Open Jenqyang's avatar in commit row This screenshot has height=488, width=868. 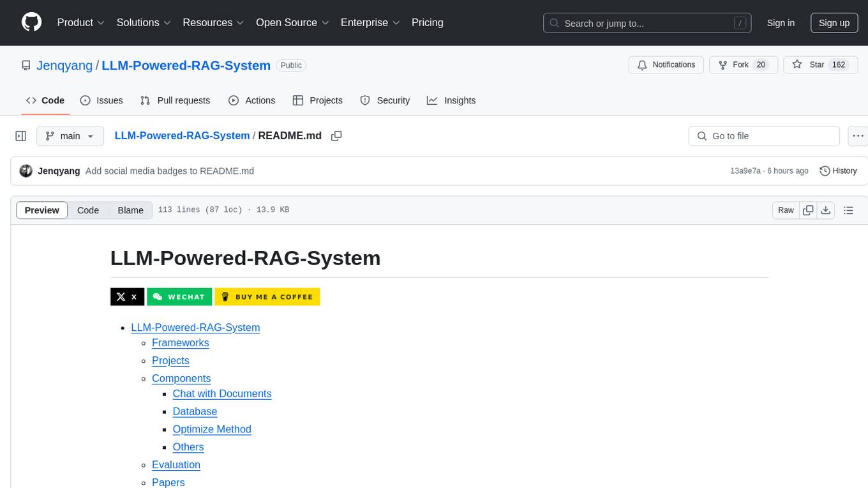26,171
